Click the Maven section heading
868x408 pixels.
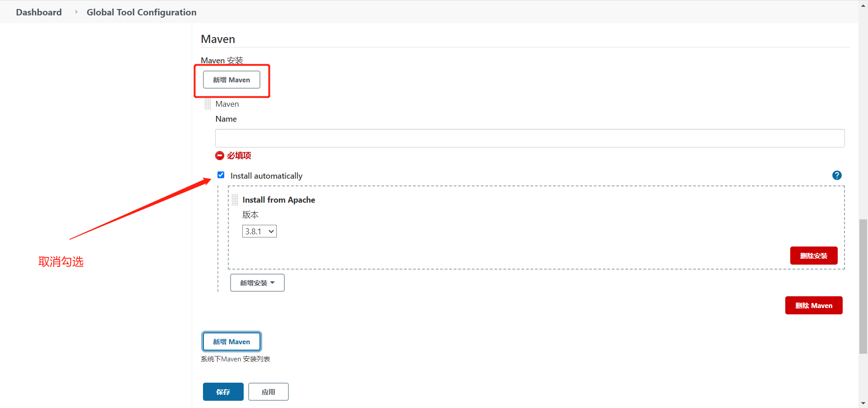218,39
